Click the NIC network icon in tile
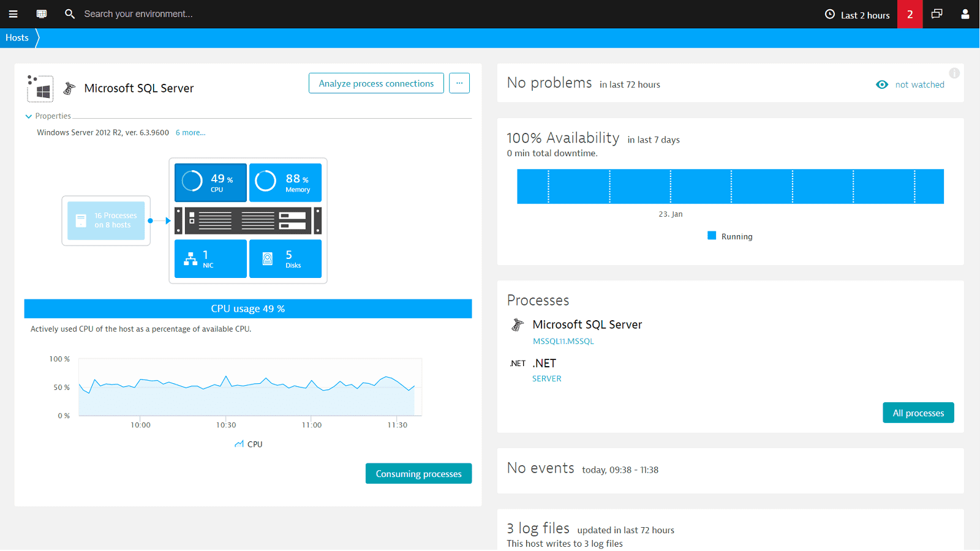 [190, 259]
